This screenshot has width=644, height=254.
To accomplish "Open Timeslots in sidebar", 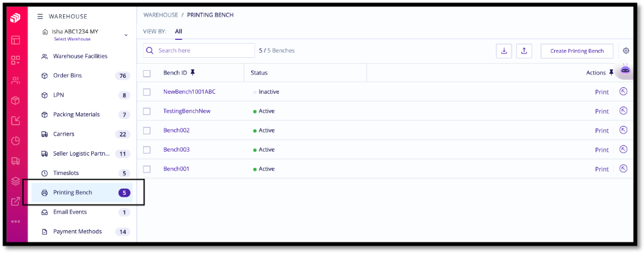I will click(x=82, y=173).
